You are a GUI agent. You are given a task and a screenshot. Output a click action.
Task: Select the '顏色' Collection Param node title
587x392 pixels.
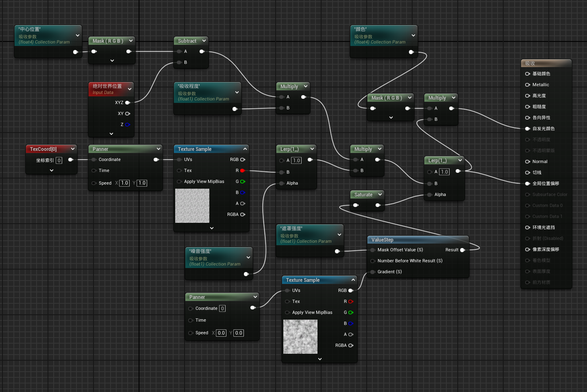coord(361,29)
